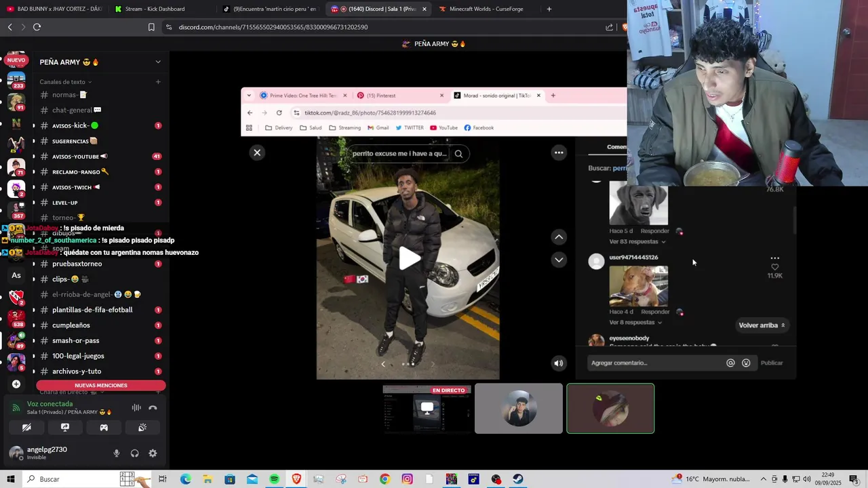The height and width of the screenshot is (488, 868).
Task: Search 'perrito excuse me' magnifier icon
Action: pyautogui.click(x=458, y=154)
